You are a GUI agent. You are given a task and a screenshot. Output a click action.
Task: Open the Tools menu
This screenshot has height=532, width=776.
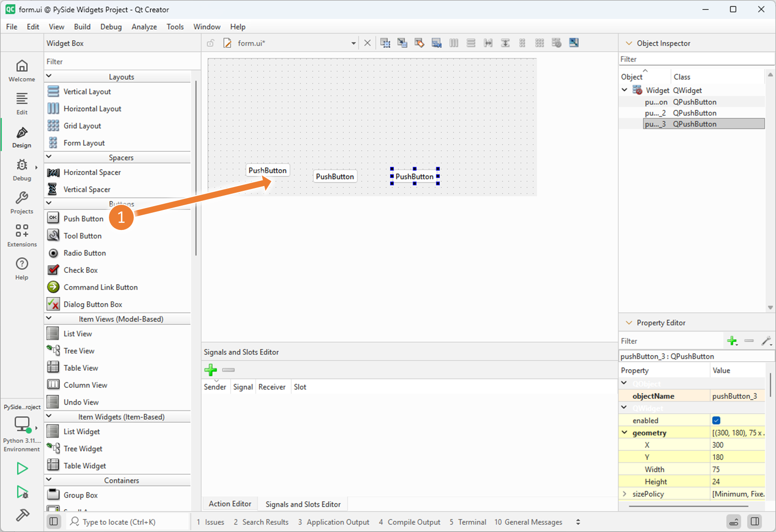click(x=175, y=27)
